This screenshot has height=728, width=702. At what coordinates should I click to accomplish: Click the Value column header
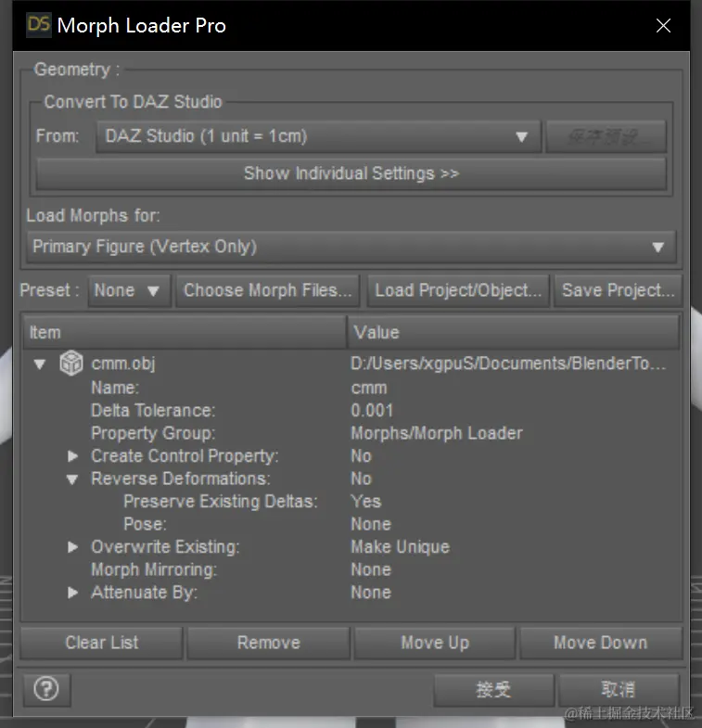tap(514, 332)
